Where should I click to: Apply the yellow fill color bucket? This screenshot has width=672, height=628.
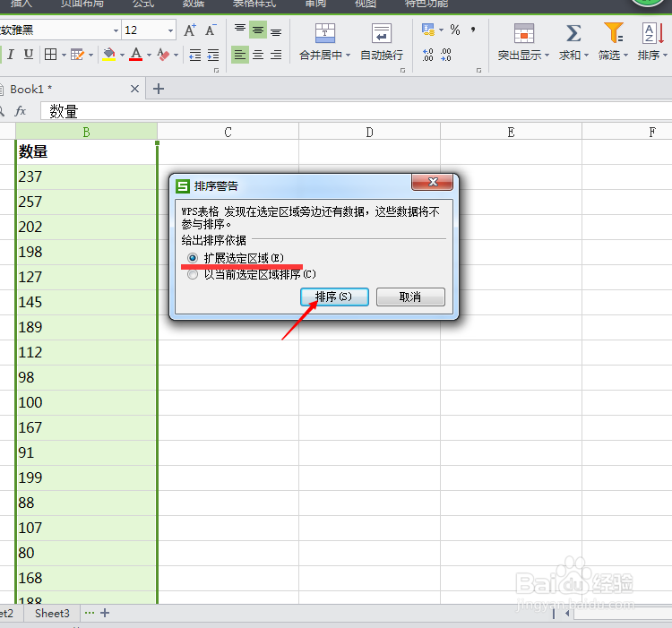click(x=108, y=55)
